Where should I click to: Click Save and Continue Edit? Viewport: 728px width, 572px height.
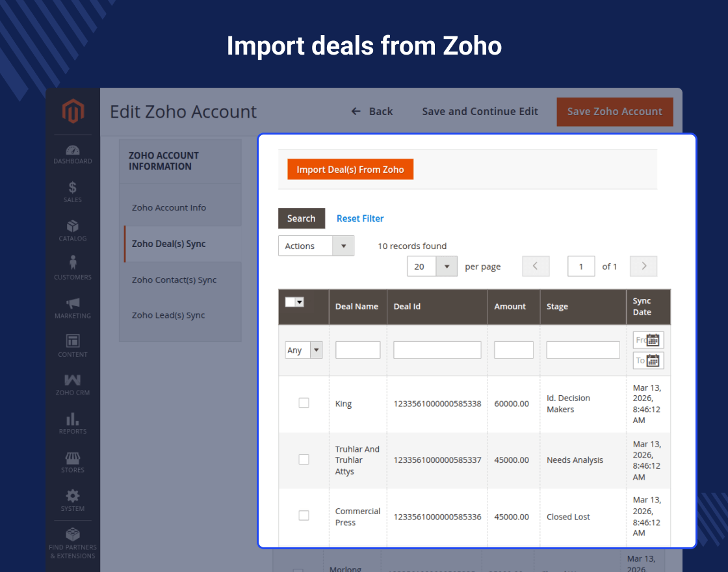pos(480,111)
